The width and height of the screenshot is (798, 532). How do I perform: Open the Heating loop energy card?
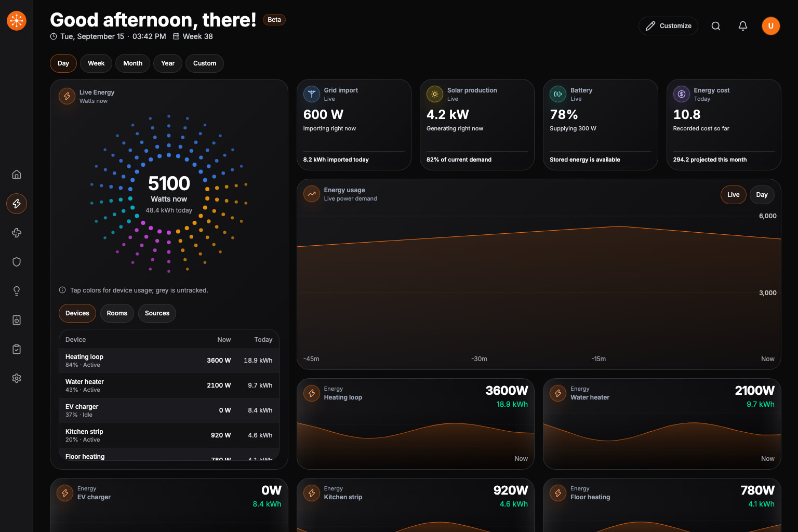click(x=416, y=424)
